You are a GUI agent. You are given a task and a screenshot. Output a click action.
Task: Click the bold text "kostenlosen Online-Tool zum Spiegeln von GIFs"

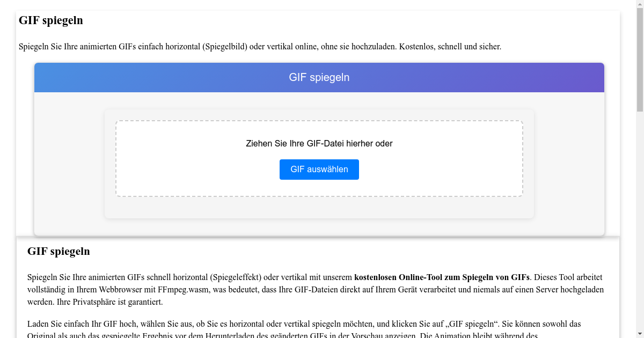[442, 277]
